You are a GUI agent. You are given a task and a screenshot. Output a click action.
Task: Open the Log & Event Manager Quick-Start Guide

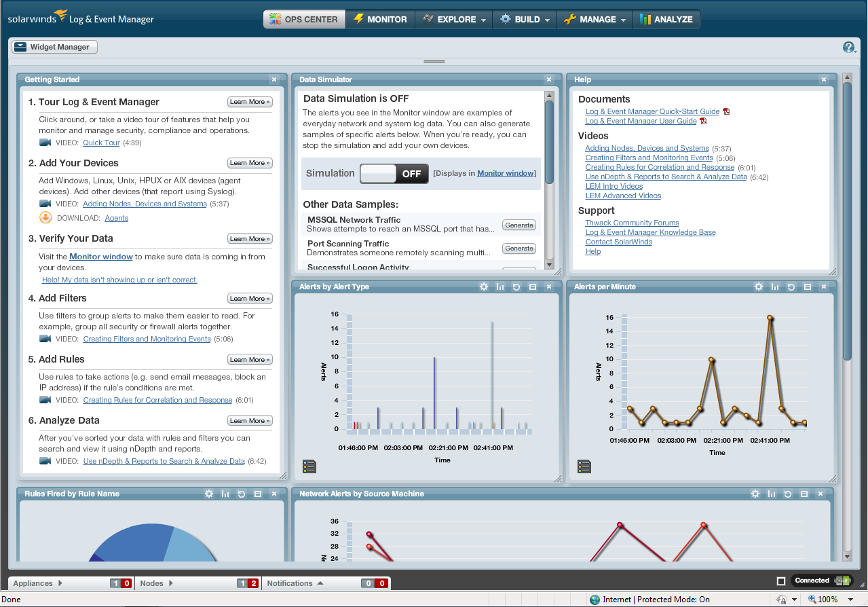coord(652,111)
